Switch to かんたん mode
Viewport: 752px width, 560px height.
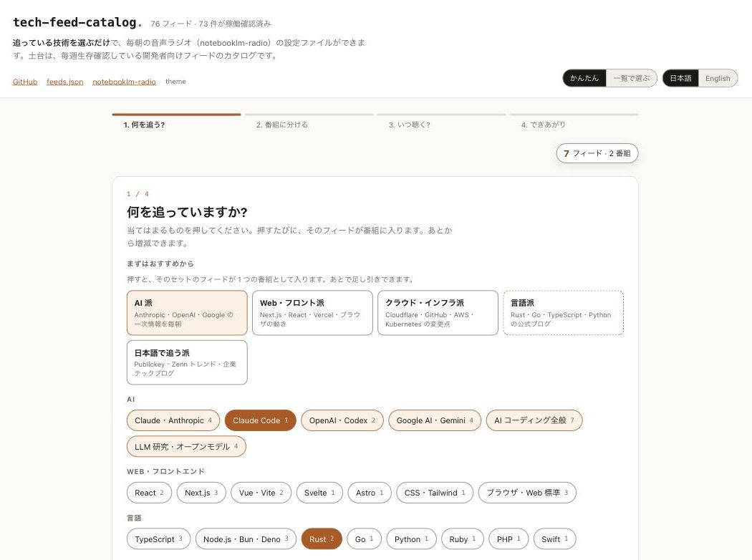(x=584, y=78)
